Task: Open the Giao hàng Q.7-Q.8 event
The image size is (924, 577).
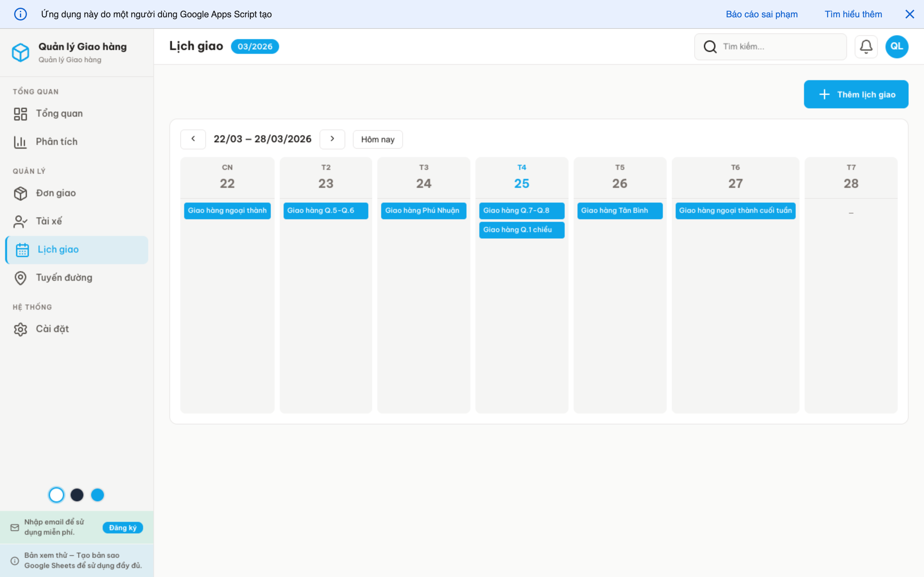Action: pos(522,210)
